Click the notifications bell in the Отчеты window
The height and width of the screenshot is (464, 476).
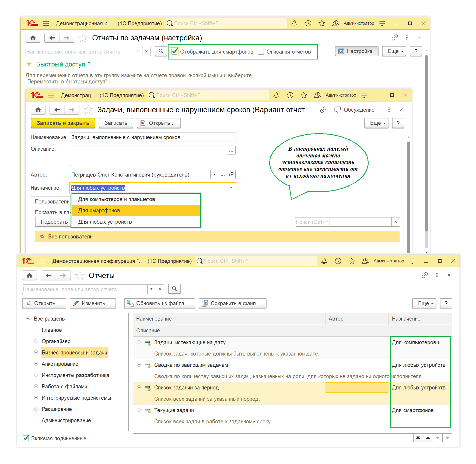324,261
